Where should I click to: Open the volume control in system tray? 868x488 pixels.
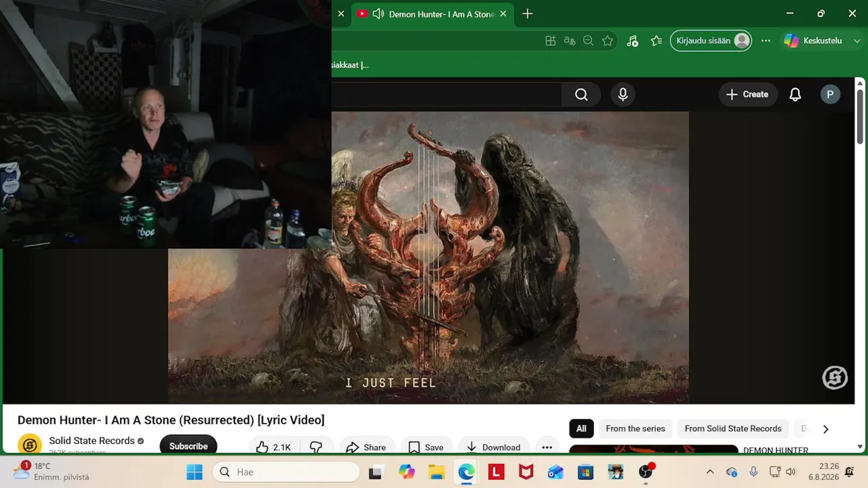click(x=791, y=472)
